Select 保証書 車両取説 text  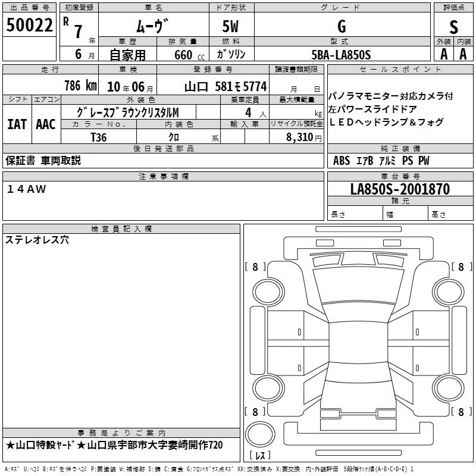point(43,161)
